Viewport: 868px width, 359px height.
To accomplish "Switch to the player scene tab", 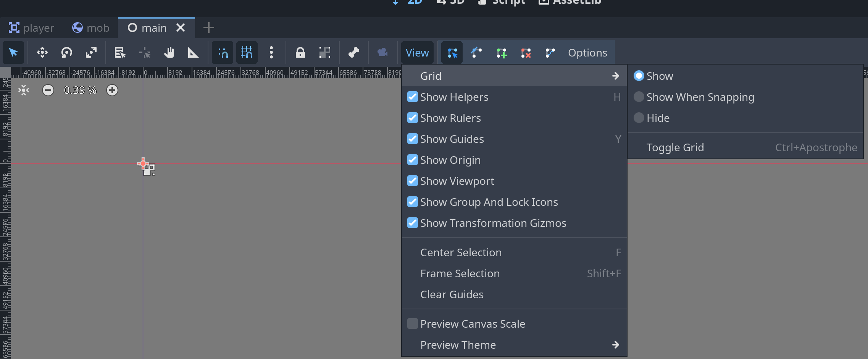I will [x=32, y=28].
